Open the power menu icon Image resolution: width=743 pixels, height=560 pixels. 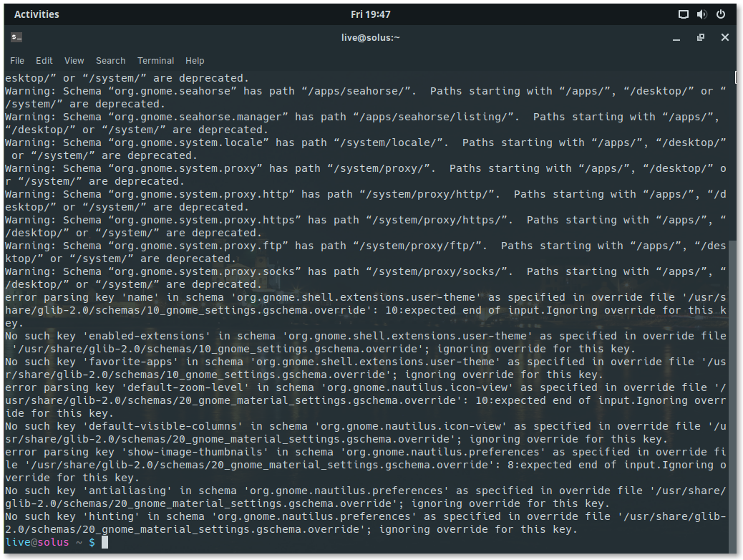pyautogui.click(x=721, y=14)
